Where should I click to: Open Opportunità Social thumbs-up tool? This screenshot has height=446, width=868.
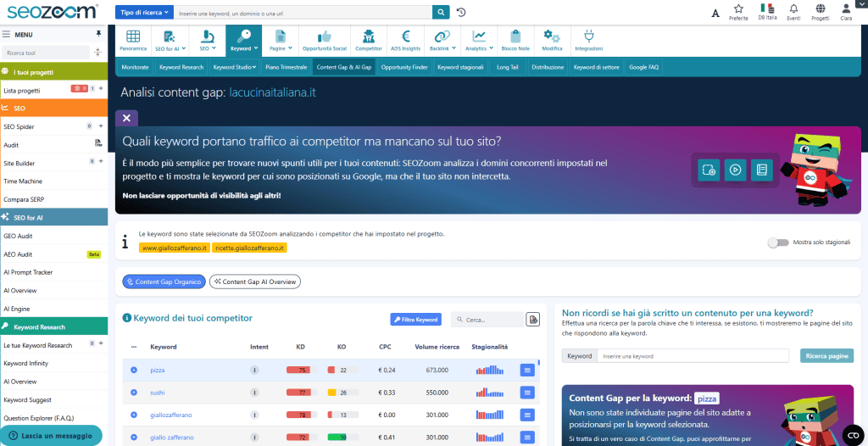(x=325, y=41)
